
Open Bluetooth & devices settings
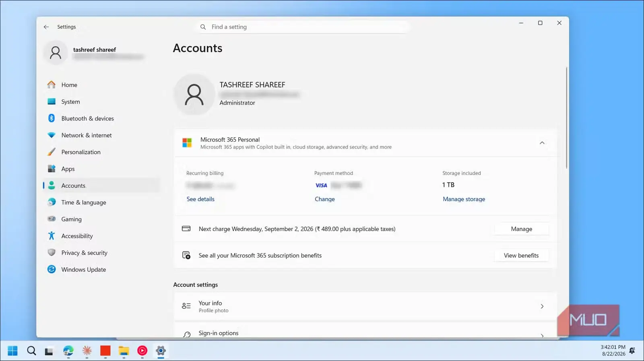101,118
